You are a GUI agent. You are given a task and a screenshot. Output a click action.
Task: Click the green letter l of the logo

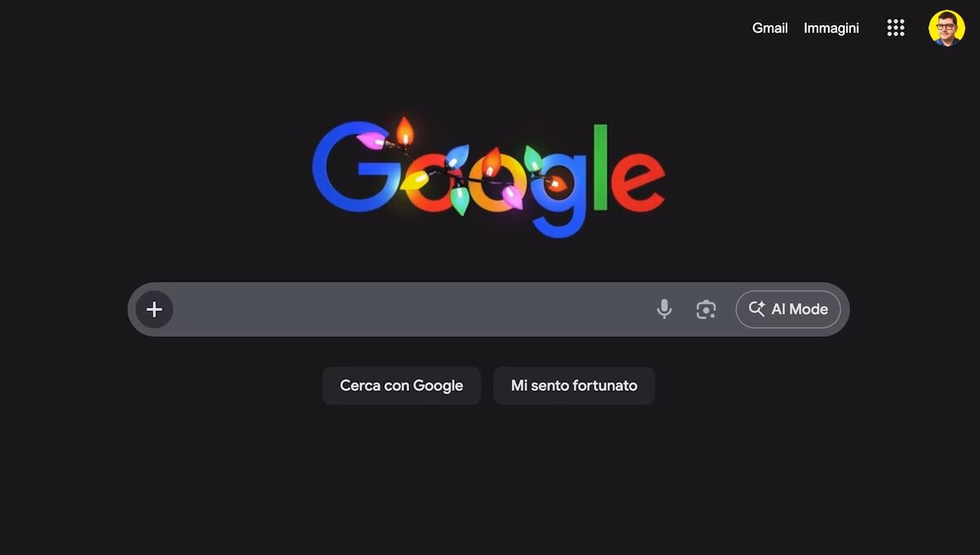coord(601,167)
